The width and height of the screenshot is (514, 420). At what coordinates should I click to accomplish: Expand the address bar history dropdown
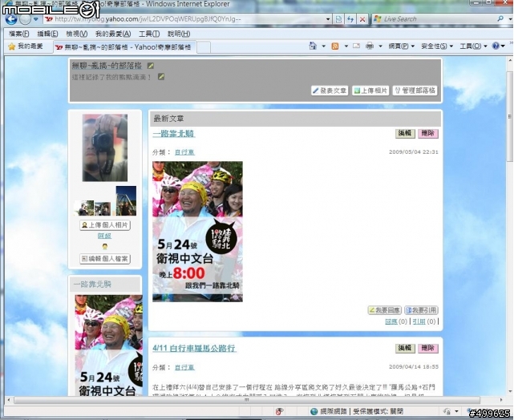[328, 19]
